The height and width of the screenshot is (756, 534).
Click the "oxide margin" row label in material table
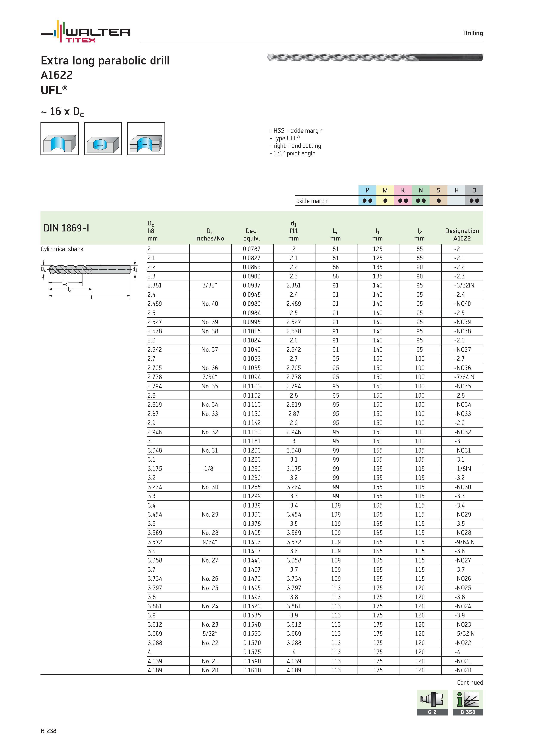click(x=312, y=201)
